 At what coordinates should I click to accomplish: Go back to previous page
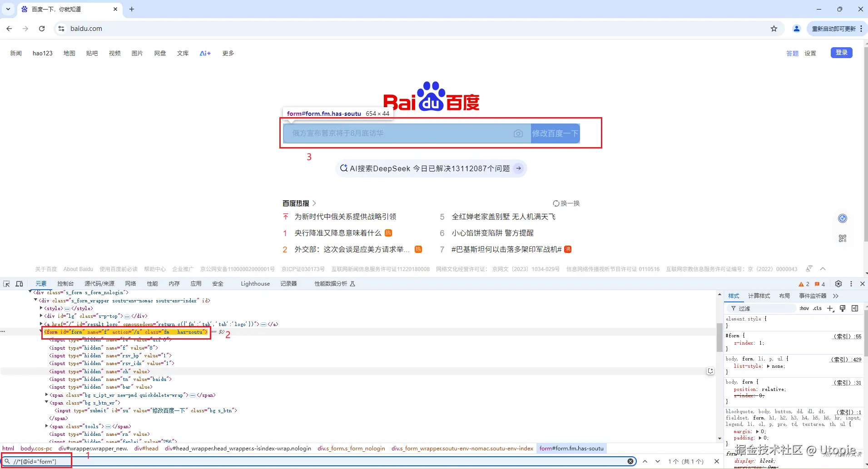[9, 29]
